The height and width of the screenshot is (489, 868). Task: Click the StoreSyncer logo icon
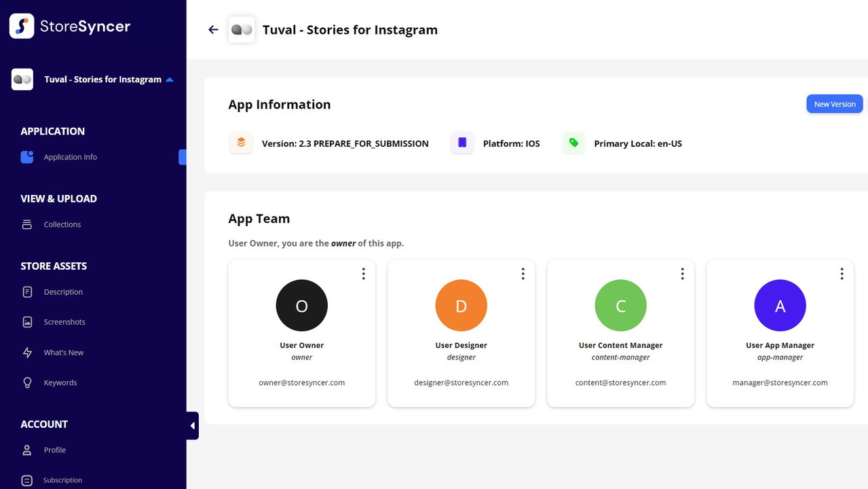coord(22,26)
